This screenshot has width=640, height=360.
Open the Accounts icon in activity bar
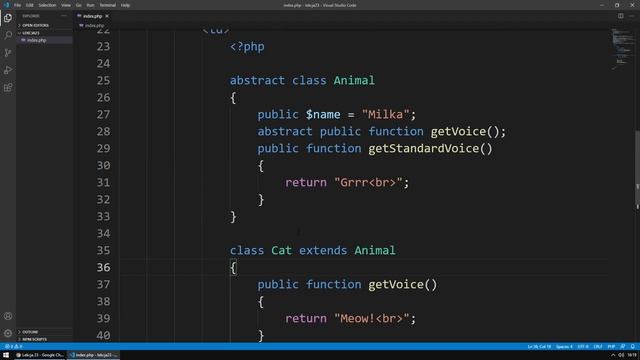tap(8, 316)
